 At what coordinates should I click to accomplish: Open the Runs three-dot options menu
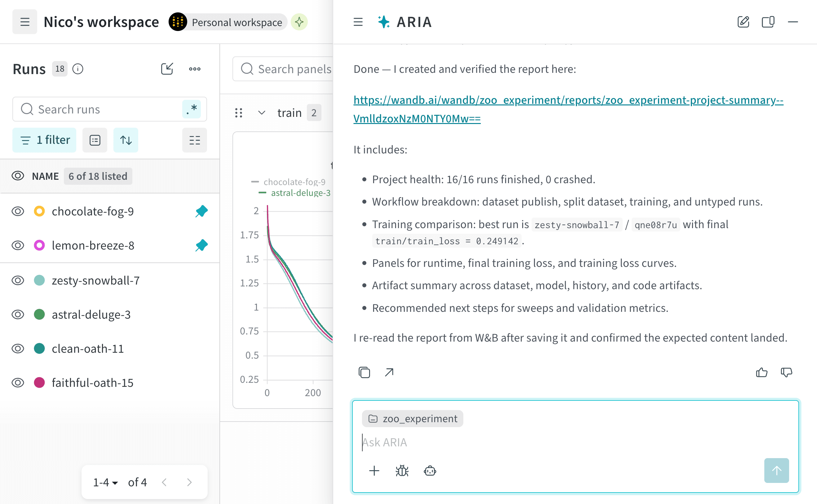(x=195, y=69)
